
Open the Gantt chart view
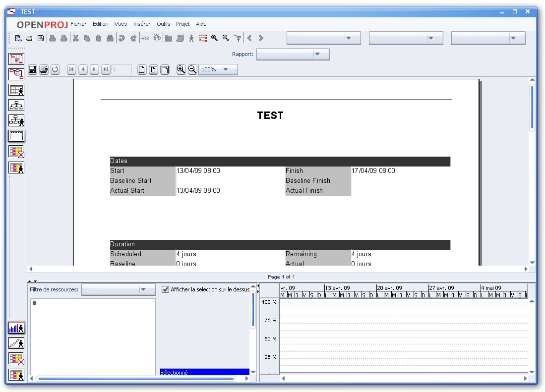16,59
